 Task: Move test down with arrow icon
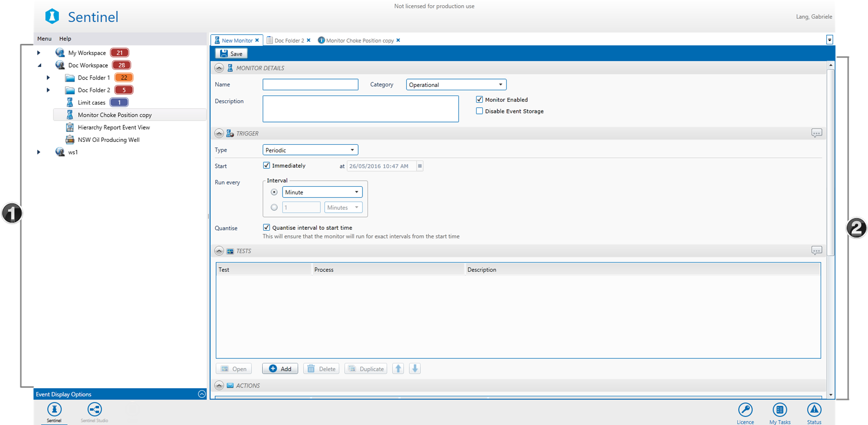pos(415,369)
